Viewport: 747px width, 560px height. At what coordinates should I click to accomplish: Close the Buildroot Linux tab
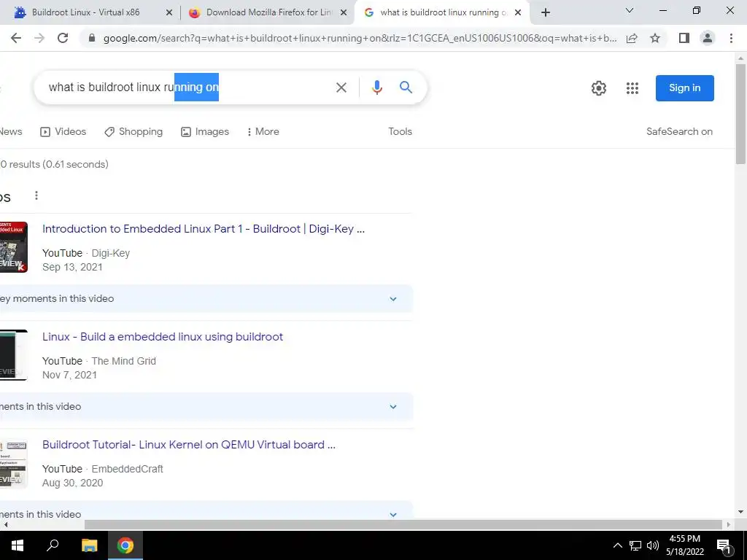pos(169,13)
